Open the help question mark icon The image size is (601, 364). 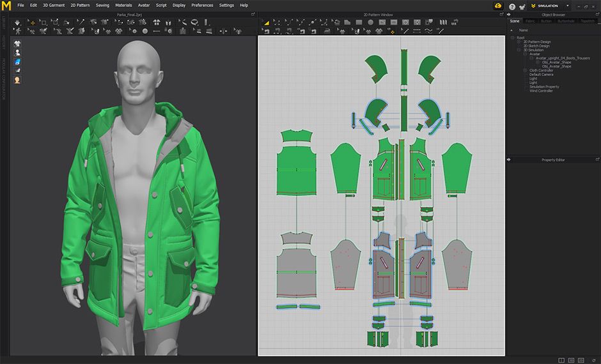(512, 6)
